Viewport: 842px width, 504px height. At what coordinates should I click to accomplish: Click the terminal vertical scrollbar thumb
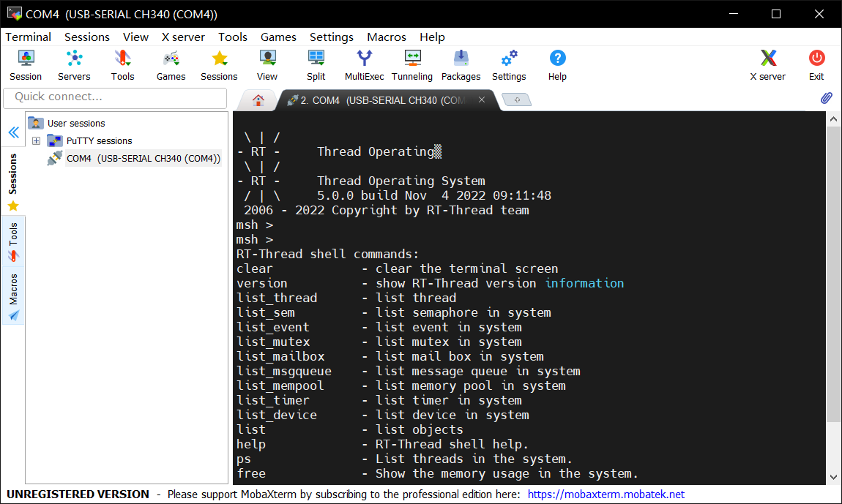(833, 274)
